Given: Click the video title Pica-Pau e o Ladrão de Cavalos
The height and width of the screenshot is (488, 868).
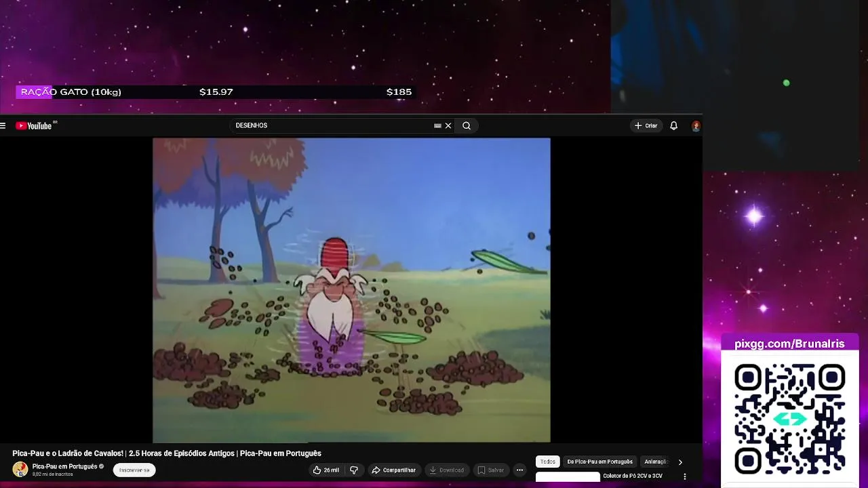Looking at the screenshot, I should tap(167, 453).
